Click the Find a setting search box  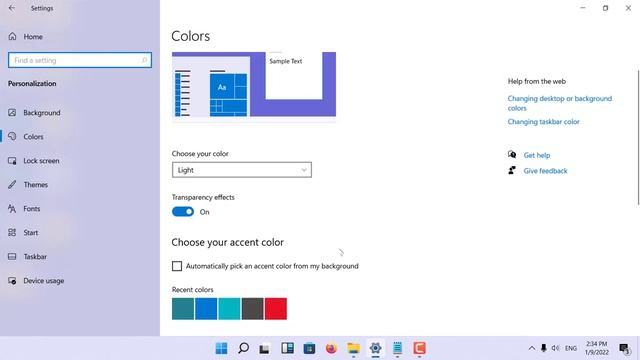tap(80, 60)
